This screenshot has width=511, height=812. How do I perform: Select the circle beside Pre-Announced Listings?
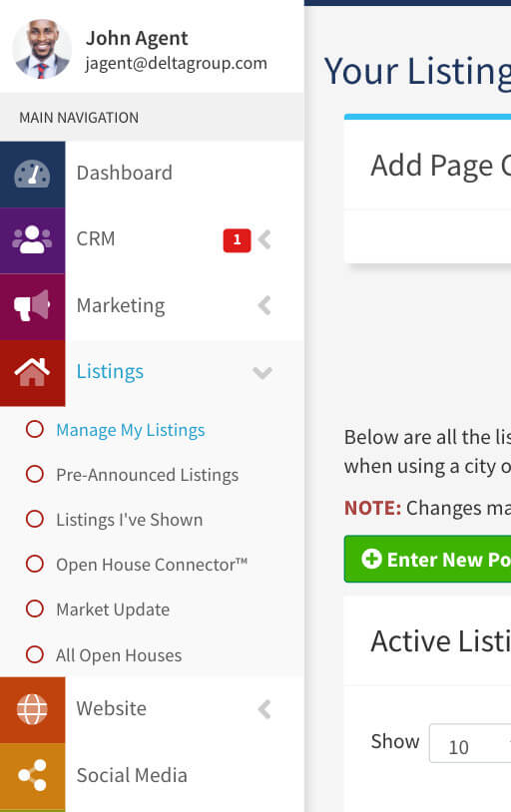pyautogui.click(x=35, y=474)
